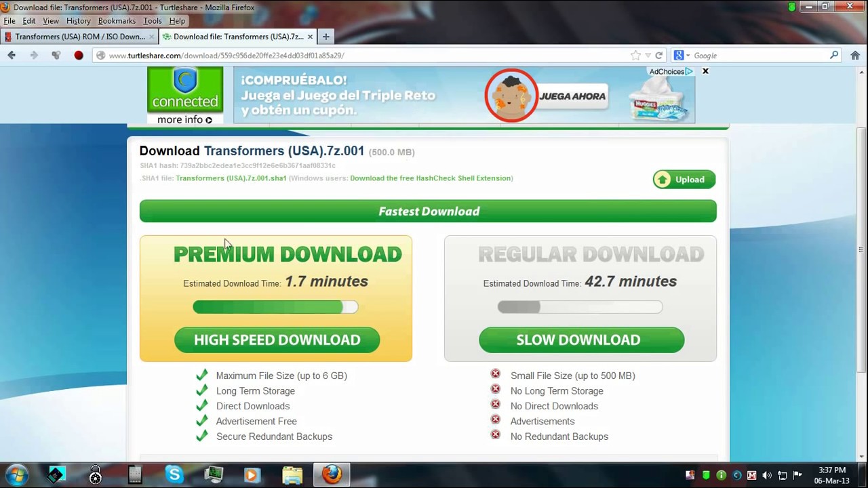Close the banner ad with the X
Image resolution: width=868 pixels, height=488 pixels.
[705, 71]
